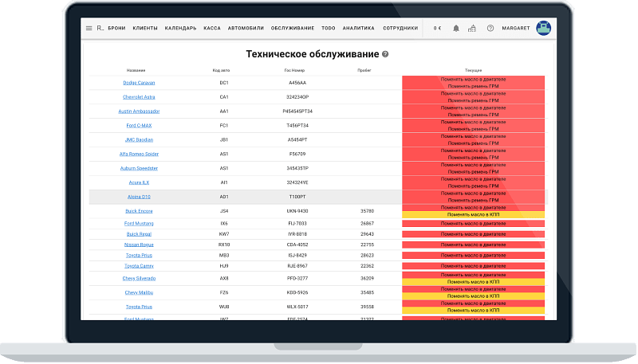Click the T456PT34 plate cell

(x=297, y=126)
